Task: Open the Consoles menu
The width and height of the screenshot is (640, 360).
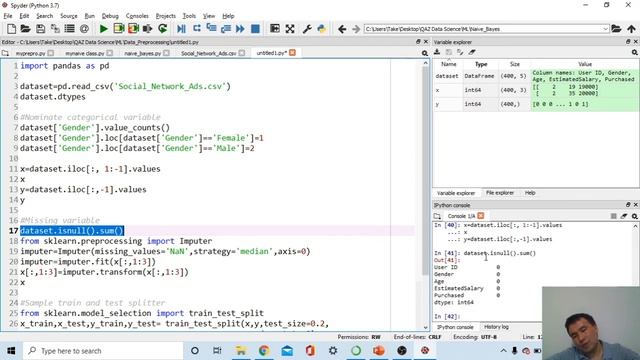Action: [137, 16]
